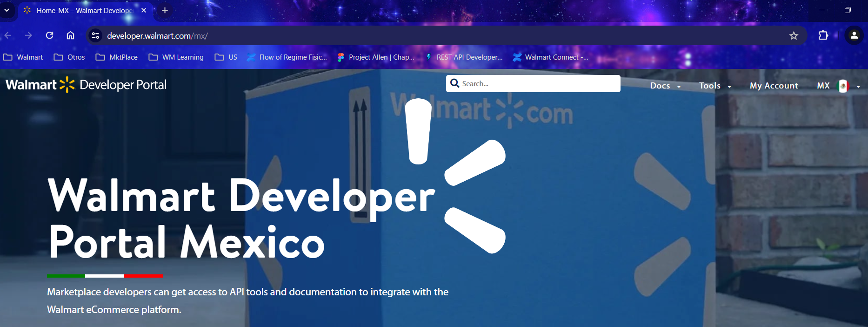Open the Walmart bookmarks folder
This screenshot has height=327, width=868.
[x=23, y=57]
